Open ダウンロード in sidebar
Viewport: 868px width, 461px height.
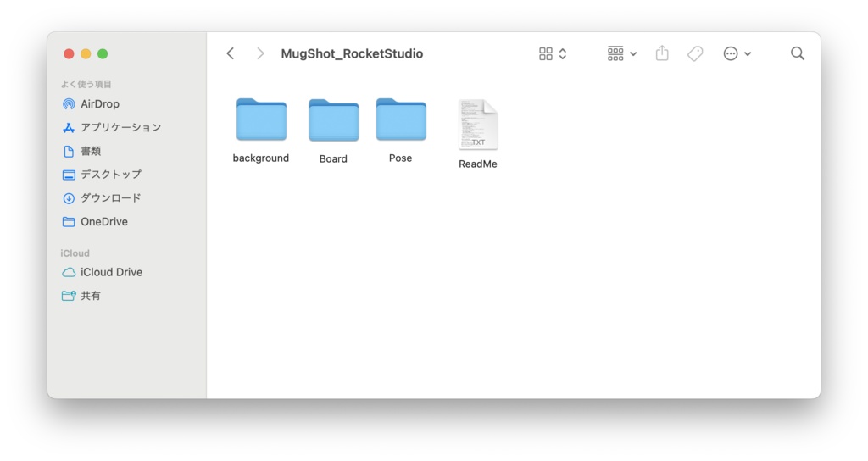(111, 198)
